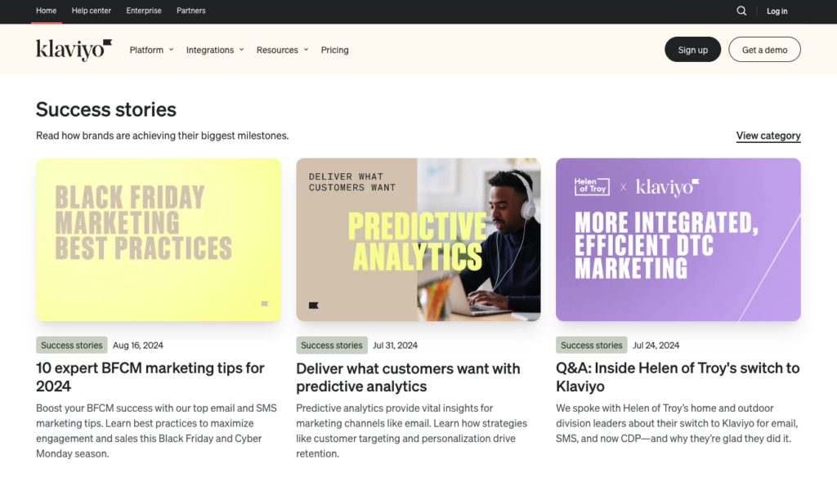Click the Klaviyo logo
The image size is (837, 504).
click(74, 50)
